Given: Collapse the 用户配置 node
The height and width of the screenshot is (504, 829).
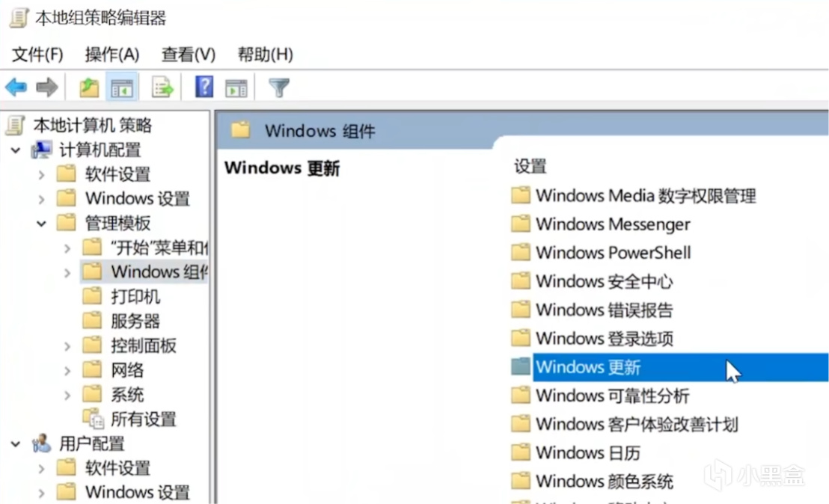Looking at the screenshot, I should point(16,444).
